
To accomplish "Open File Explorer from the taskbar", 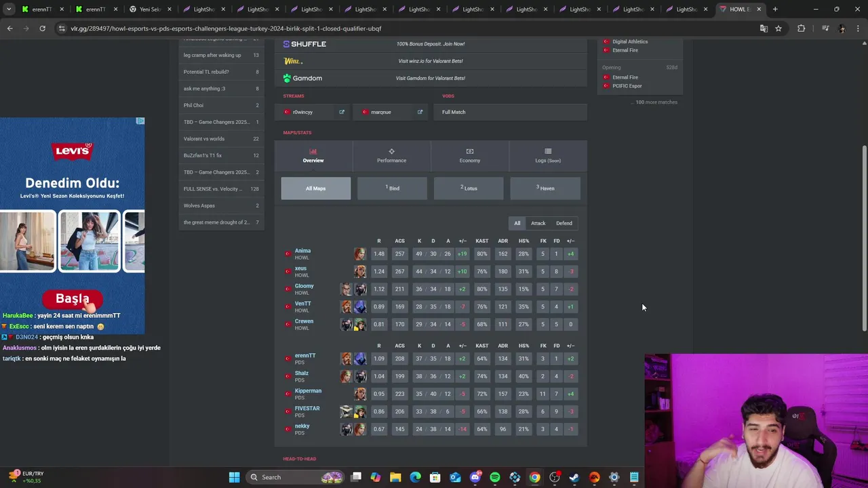I will click(395, 477).
